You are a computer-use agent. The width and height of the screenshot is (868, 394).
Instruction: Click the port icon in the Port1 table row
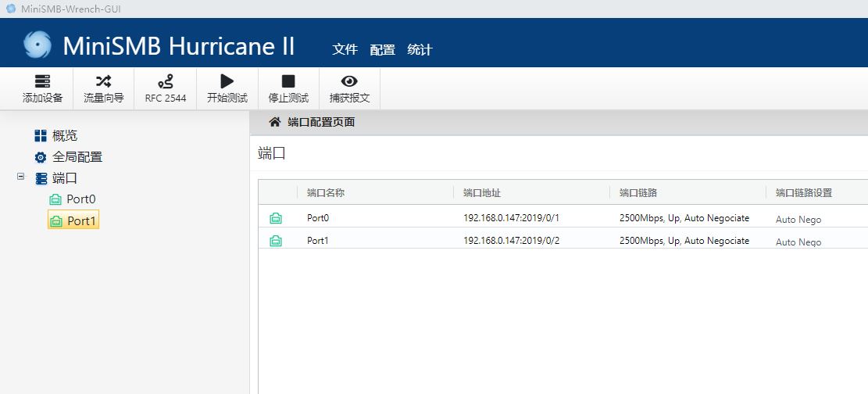pos(276,241)
